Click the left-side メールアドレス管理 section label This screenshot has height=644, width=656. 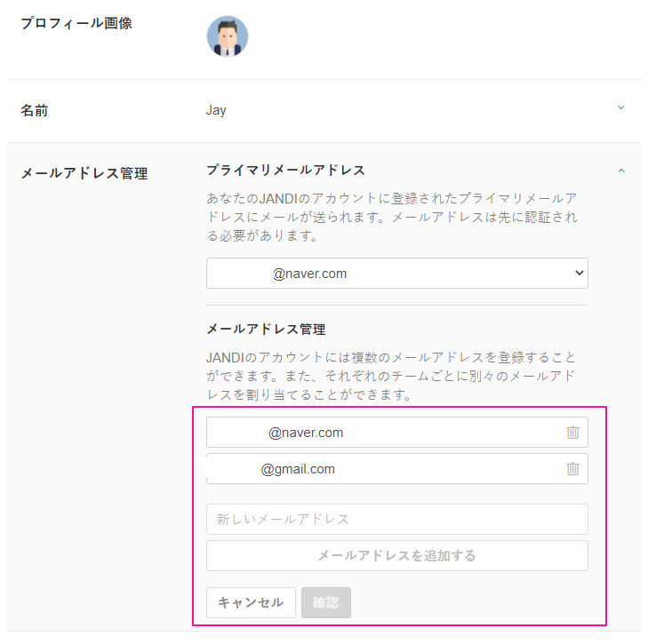[x=84, y=173]
